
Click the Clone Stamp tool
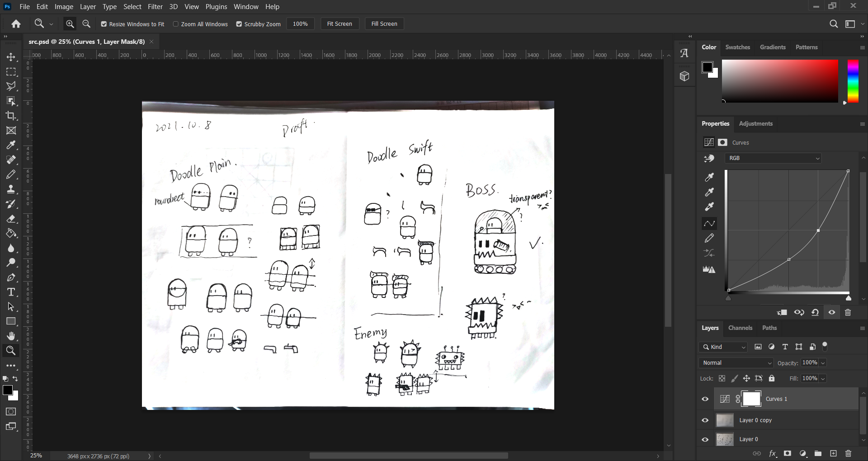click(11, 189)
